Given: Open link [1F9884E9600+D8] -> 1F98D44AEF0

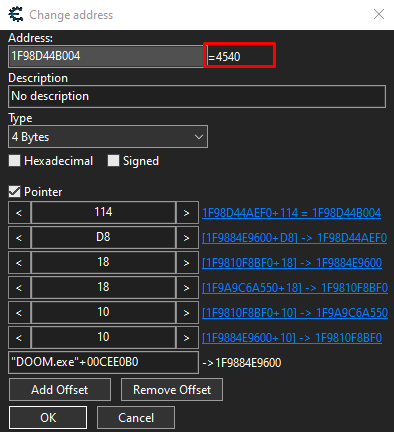Looking at the screenshot, I should point(294,238).
